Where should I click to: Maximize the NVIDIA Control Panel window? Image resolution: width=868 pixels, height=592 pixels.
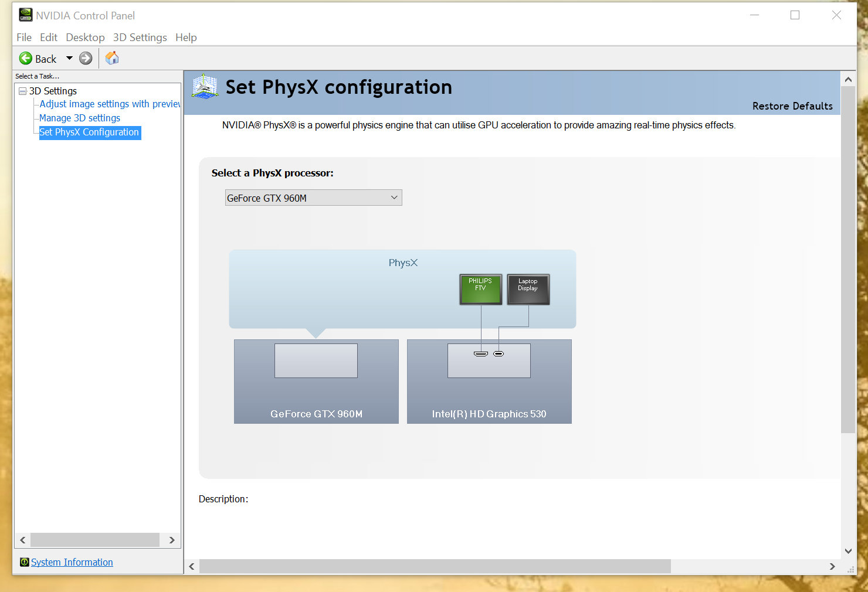click(x=795, y=15)
